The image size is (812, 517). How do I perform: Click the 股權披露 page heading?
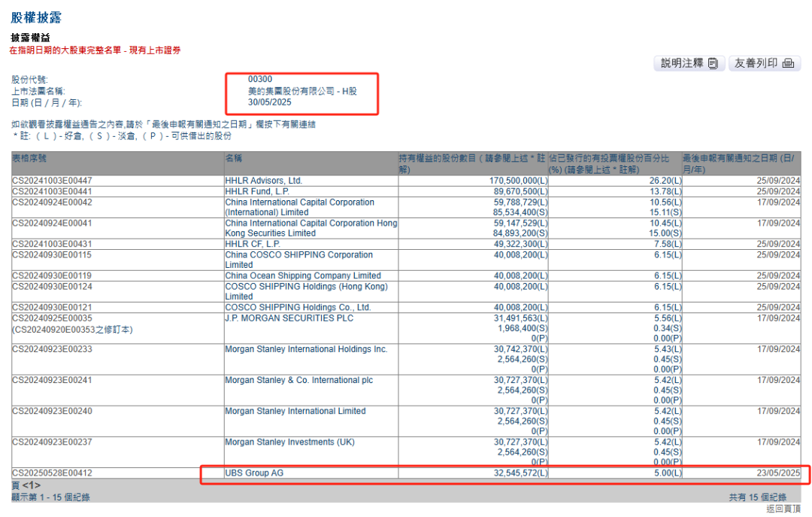click(36, 17)
